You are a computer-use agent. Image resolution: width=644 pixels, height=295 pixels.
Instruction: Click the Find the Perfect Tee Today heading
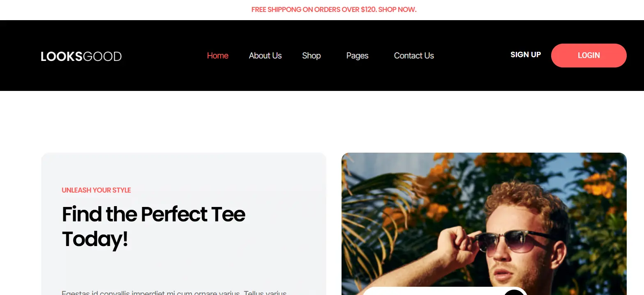click(x=153, y=226)
